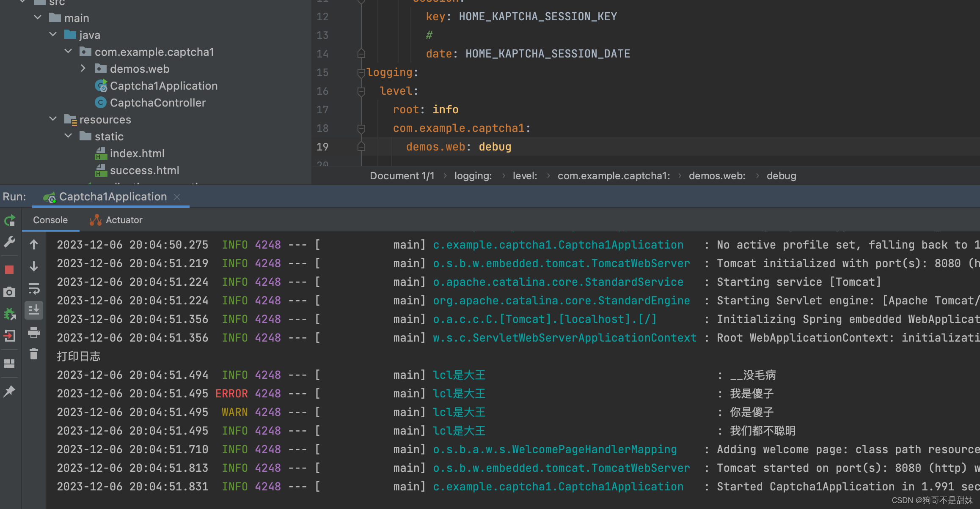Collapse the main folder in project tree
The image size is (980, 509).
38,17
